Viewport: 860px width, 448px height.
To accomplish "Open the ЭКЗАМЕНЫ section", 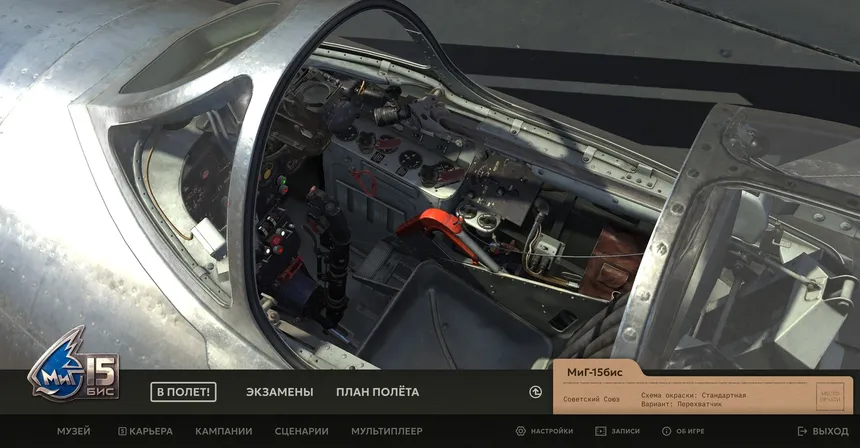I will [279, 392].
